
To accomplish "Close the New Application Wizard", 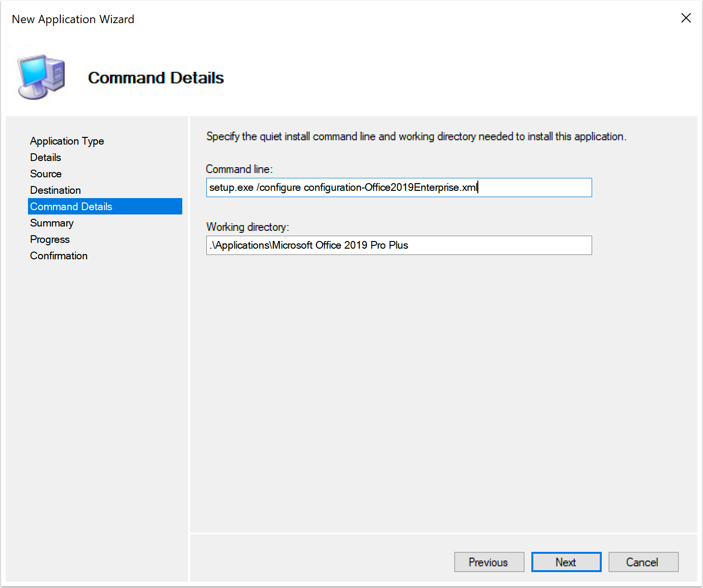I will pyautogui.click(x=686, y=18).
